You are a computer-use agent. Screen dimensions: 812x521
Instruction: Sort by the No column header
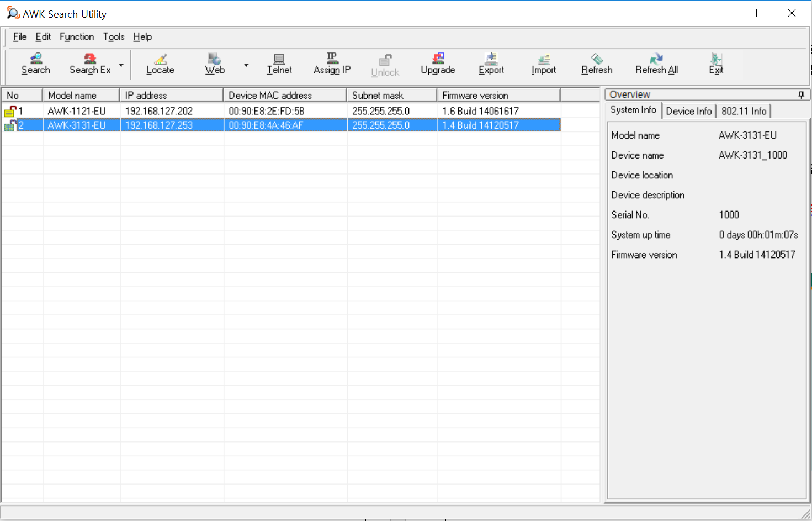click(22, 95)
